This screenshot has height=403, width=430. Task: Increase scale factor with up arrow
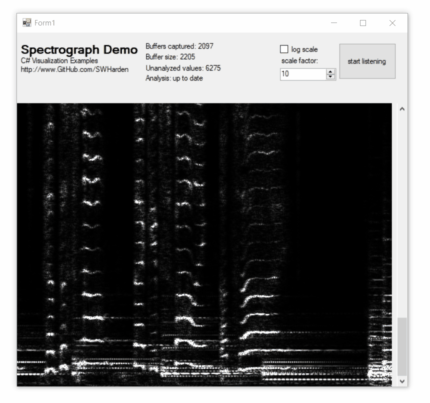tap(330, 71)
